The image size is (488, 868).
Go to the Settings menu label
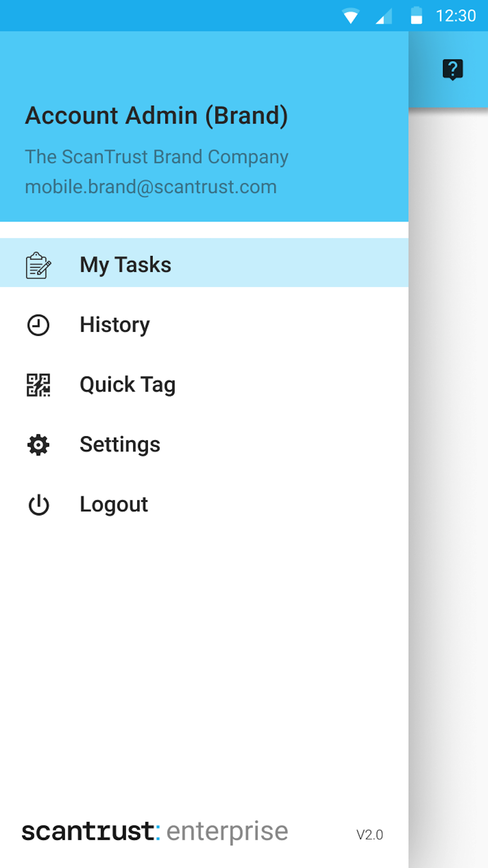click(x=120, y=445)
